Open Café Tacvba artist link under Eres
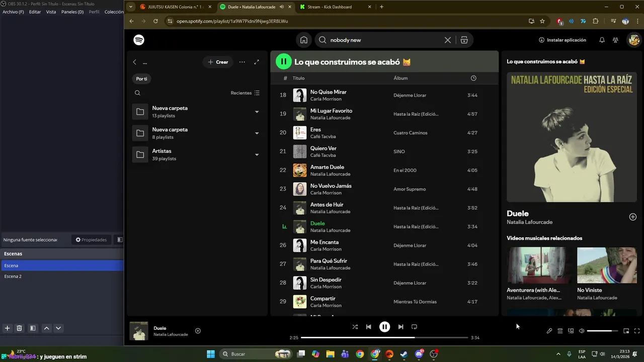The height and width of the screenshot is (362, 644). coord(323,136)
